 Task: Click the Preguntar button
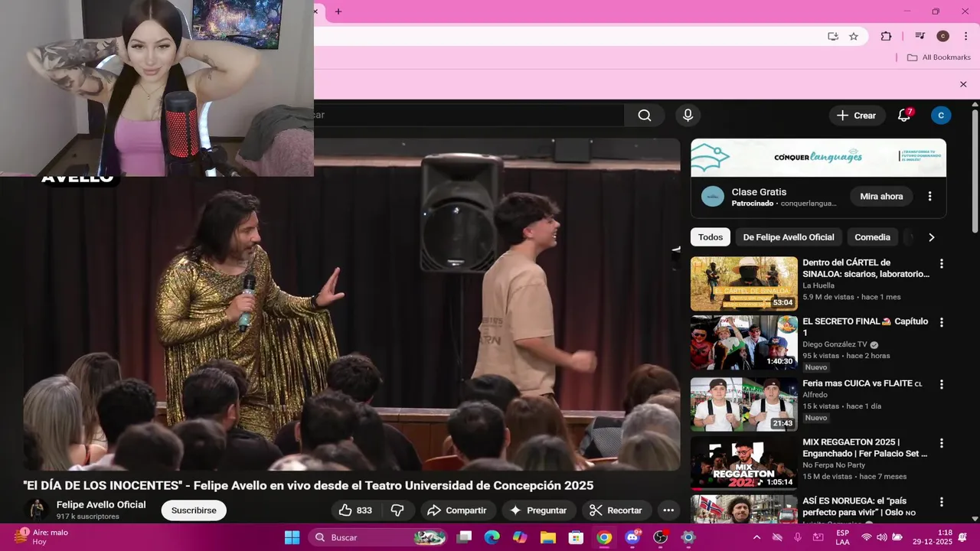point(537,510)
